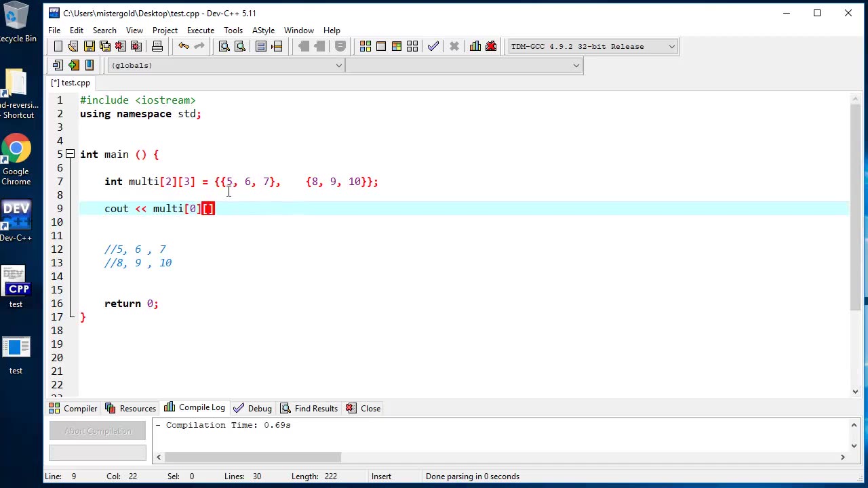Click the Abort Compilation button
This screenshot has height=488, width=868.
click(98, 431)
